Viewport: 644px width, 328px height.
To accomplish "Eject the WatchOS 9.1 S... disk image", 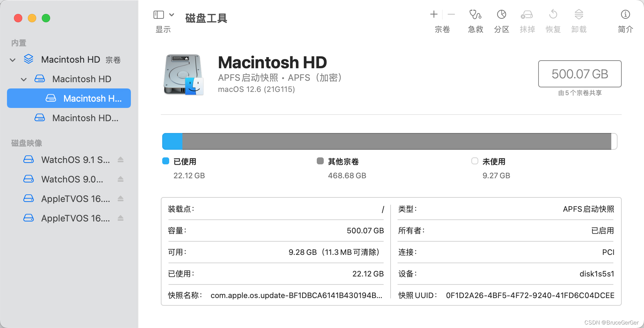I will [x=120, y=159].
